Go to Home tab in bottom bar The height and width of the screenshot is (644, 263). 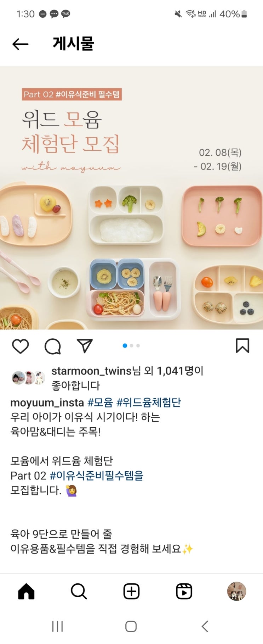pyautogui.click(x=27, y=591)
